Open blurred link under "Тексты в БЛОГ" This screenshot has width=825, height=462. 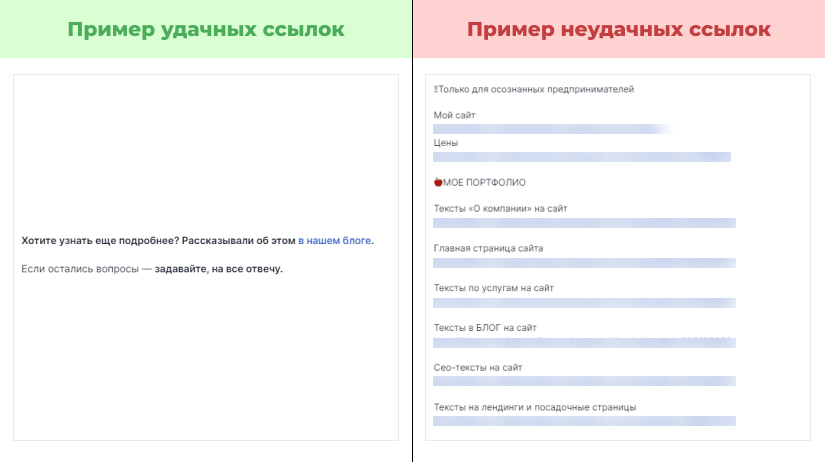click(x=584, y=342)
